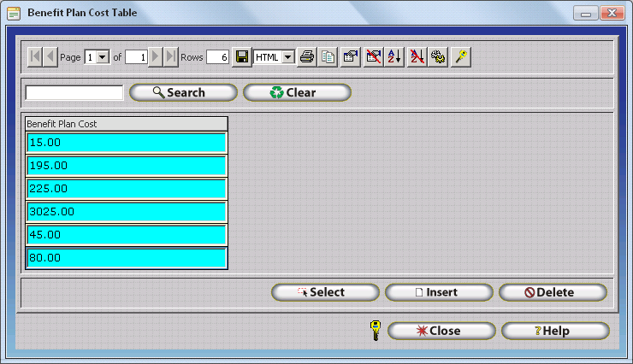This screenshot has height=364, width=633.
Task: Click the Close button
Action: [441, 331]
